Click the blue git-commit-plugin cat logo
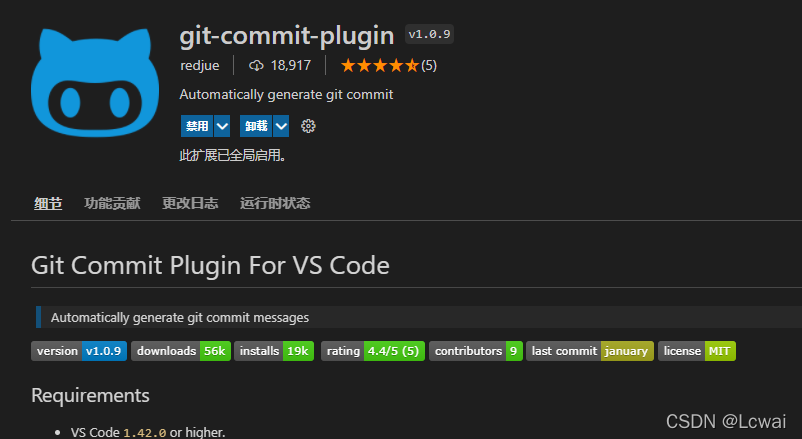Screen dimensions: 802x439 95,82
